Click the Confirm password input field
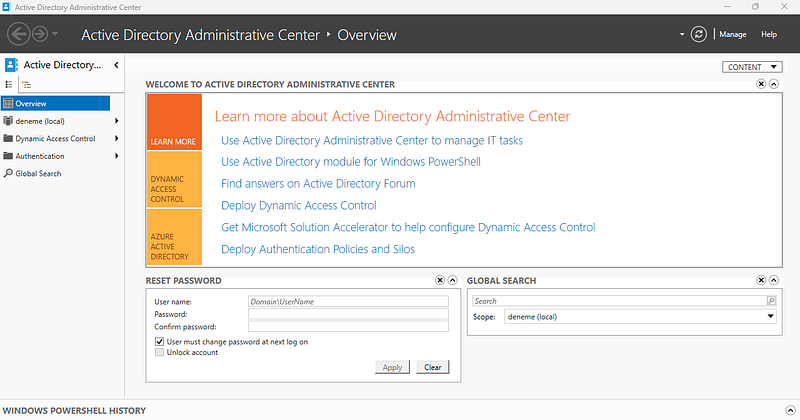Viewport: 800px width, 420px height. (348, 327)
